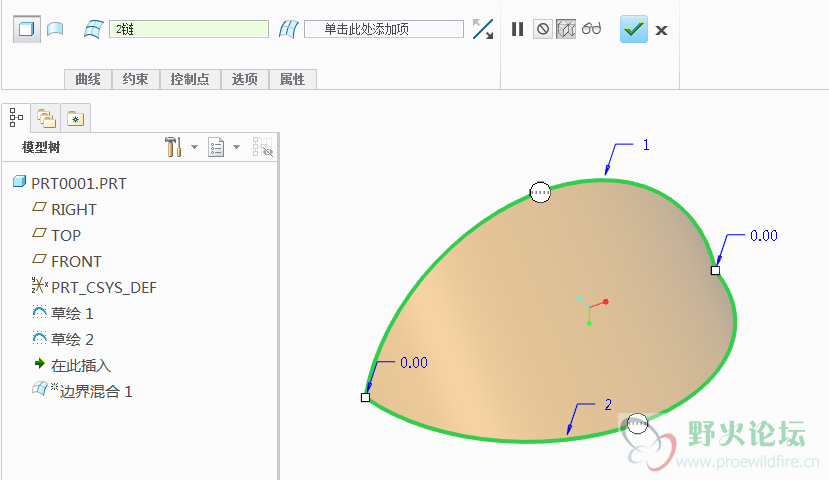Click the boundary blend icon beside 边界混合 1

[x=40, y=389]
